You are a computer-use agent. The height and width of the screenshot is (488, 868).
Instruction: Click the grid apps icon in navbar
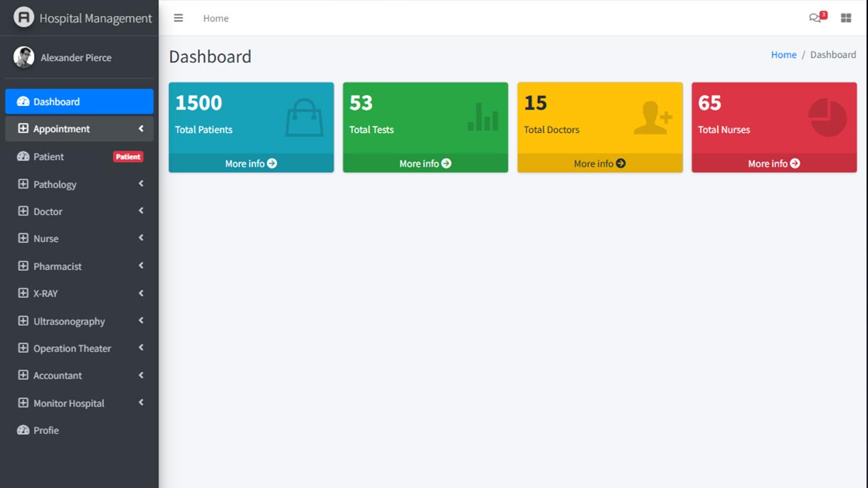pyautogui.click(x=846, y=18)
